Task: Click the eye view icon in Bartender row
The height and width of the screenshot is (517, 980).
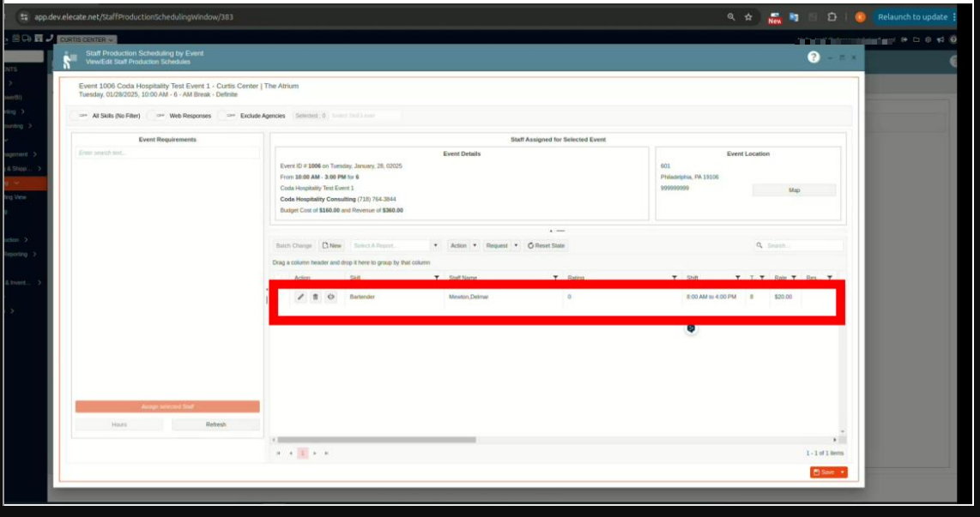Action: tap(331, 297)
